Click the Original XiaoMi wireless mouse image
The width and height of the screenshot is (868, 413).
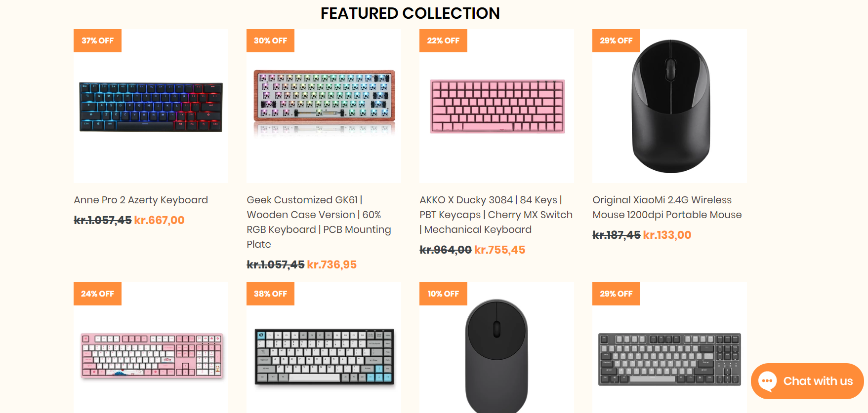[670, 107]
